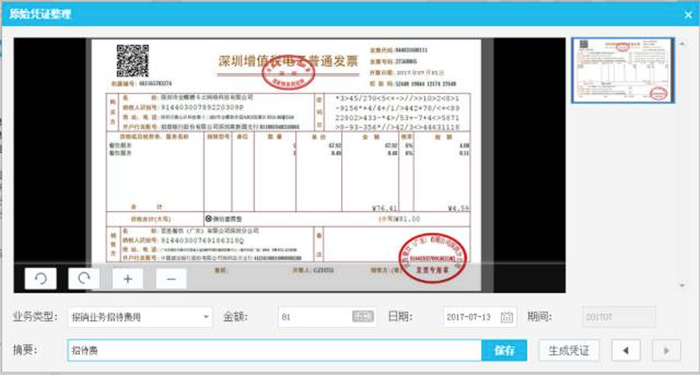Screen dimensions: 700x375
Task: Click the invoice title 深圳增值税电子普通发票
Action: 288,61
